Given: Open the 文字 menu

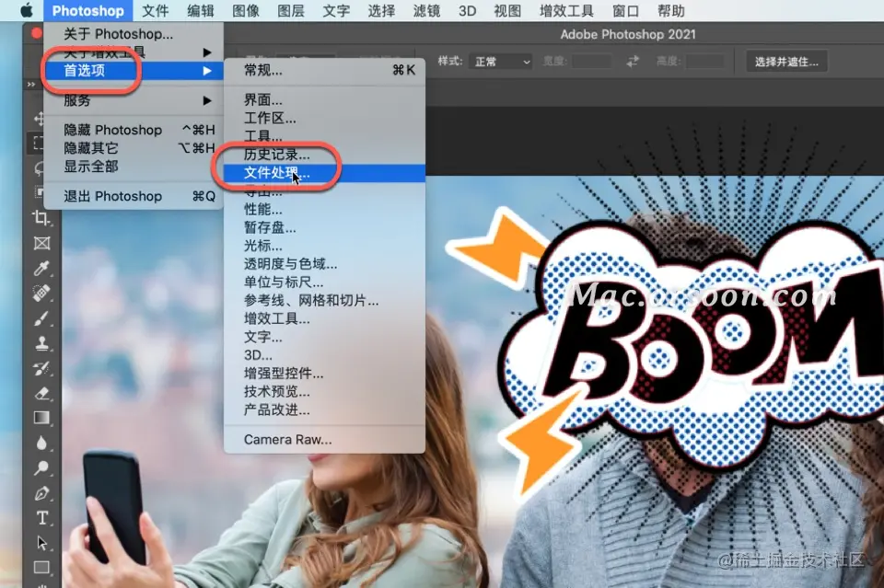Looking at the screenshot, I should pos(337,11).
